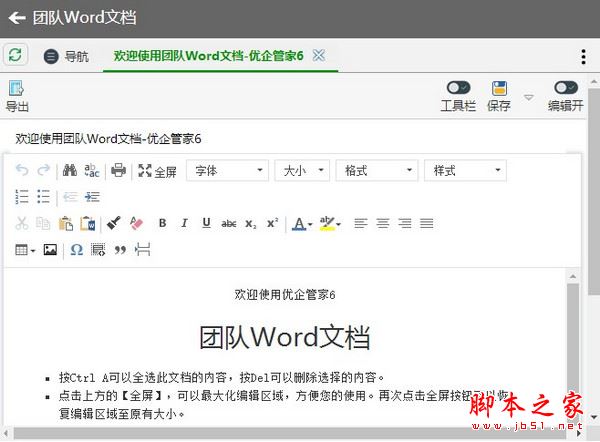This screenshot has width=600, height=442.
Task: Open the Replace tool icon
Action: point(92,170)
